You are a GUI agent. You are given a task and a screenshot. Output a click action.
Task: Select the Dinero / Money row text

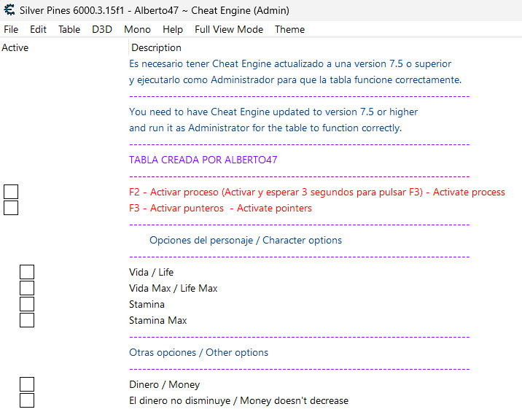(165, 384)
